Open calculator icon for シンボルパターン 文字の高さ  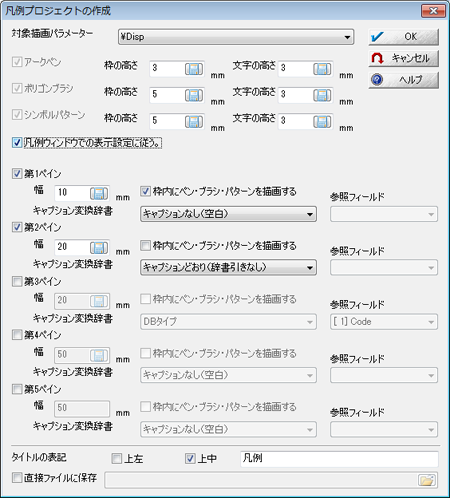point(322,122)
